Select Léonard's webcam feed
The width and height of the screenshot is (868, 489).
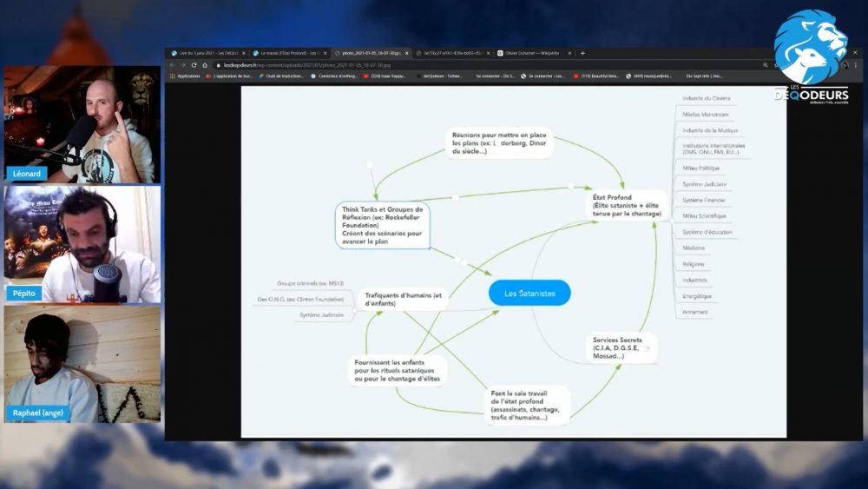coord(82,124)
